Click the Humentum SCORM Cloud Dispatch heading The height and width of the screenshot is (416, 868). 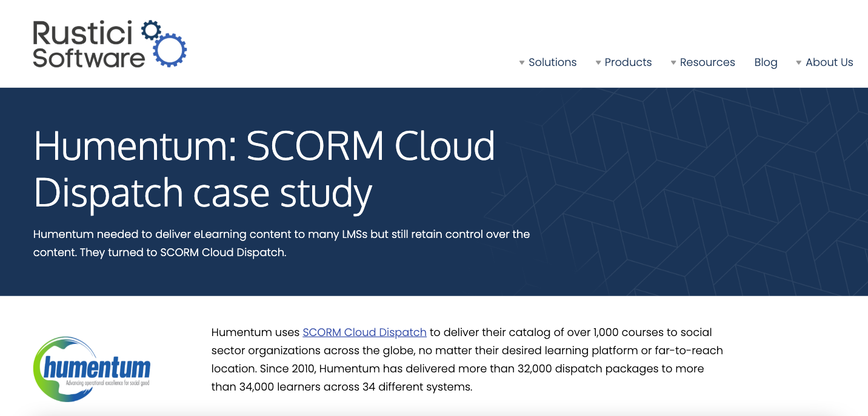264,169
